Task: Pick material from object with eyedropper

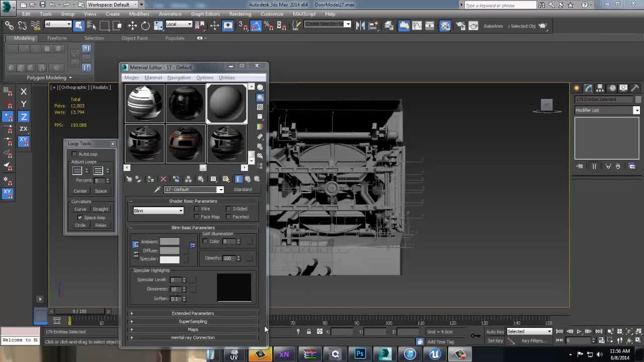Action: pos(157,190)
